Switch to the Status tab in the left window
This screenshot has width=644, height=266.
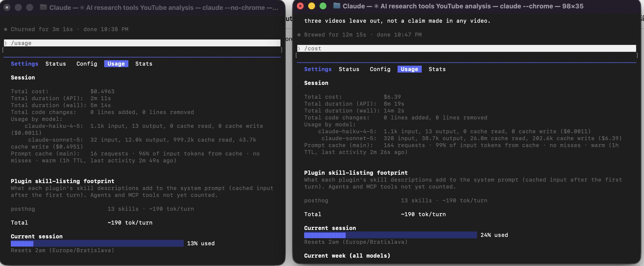click(56, 64)
